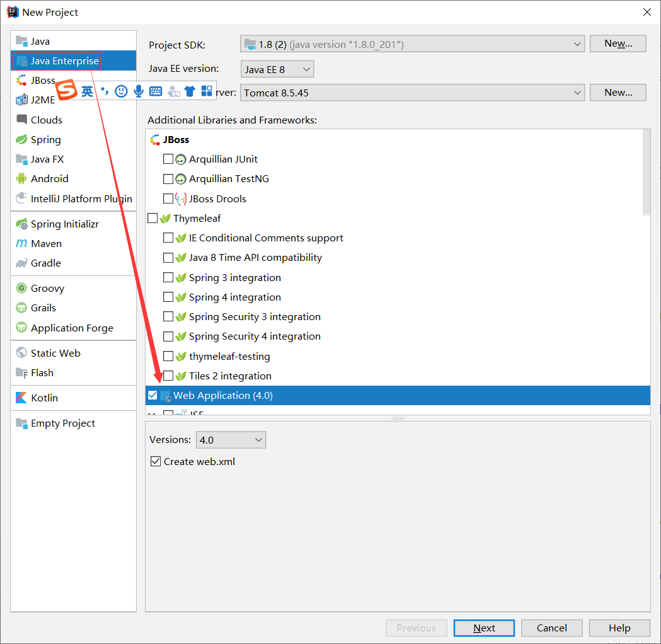Click the IME skin shirt icon
Viewport: 661px width, 644px height.
pos(190,91)
